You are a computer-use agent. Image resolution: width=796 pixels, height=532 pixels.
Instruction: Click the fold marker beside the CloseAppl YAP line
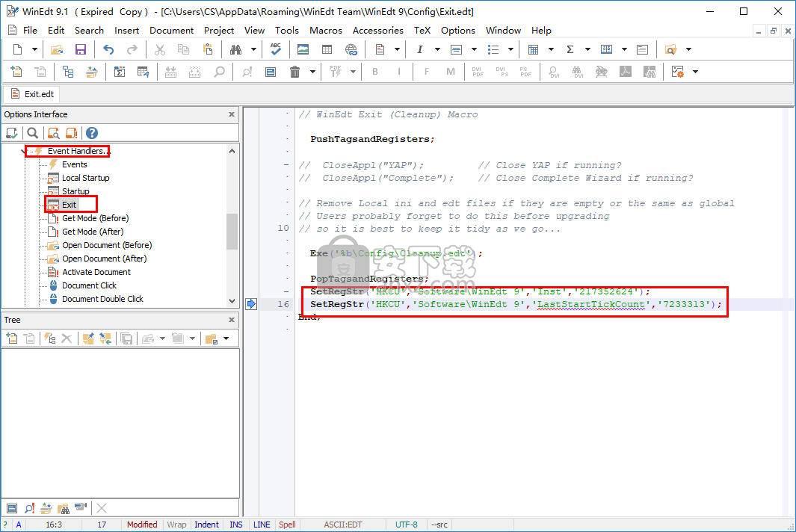286,165
